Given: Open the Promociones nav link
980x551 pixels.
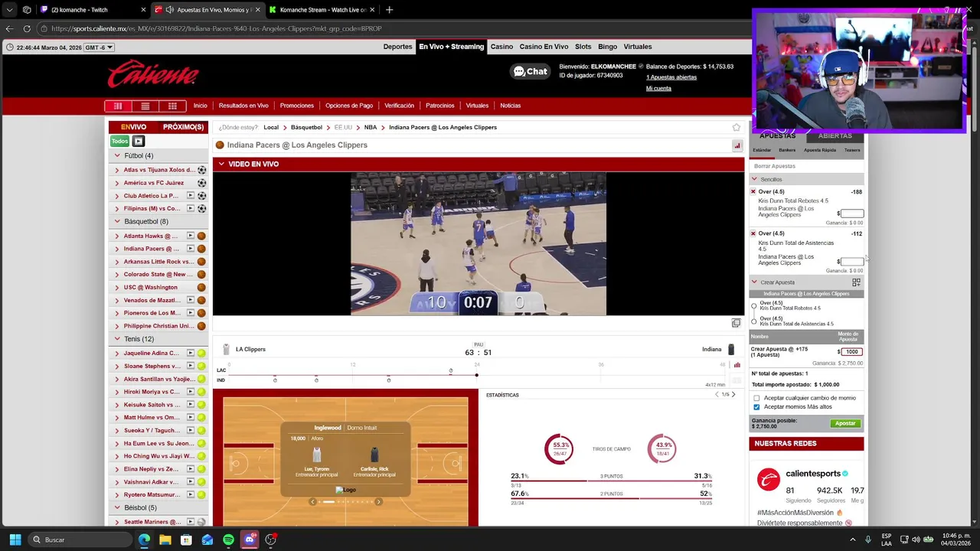Looking at the screenshot, I should click(x=297, y=106).
